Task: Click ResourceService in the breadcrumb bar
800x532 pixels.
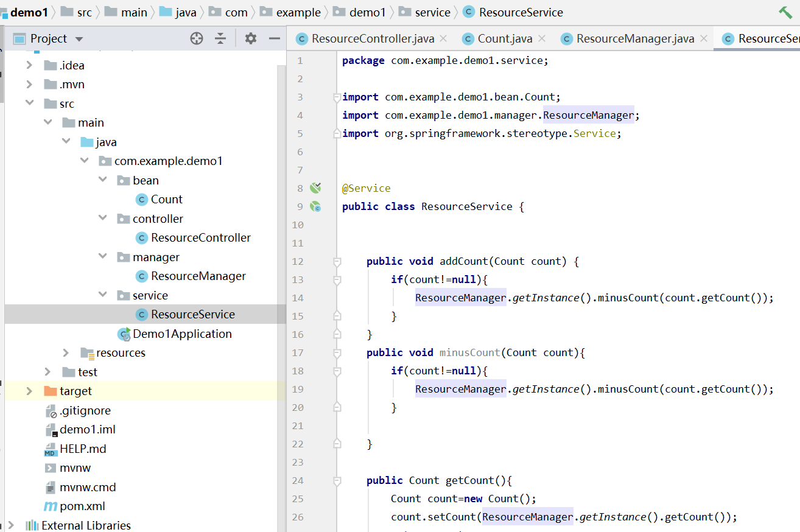Action: [x=521, y=12]
